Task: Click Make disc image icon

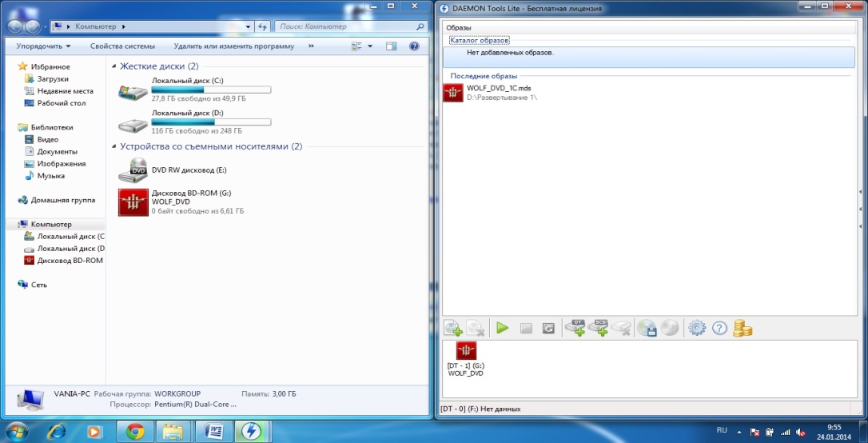Action: tap(647, 329)
